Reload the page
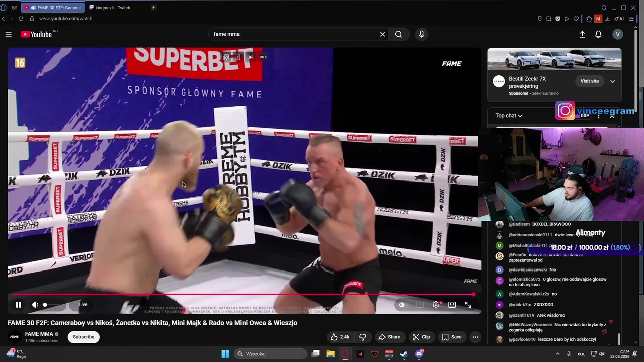This screenshot has height=362, width=644. pyautogui.click(x=21, y=19)
